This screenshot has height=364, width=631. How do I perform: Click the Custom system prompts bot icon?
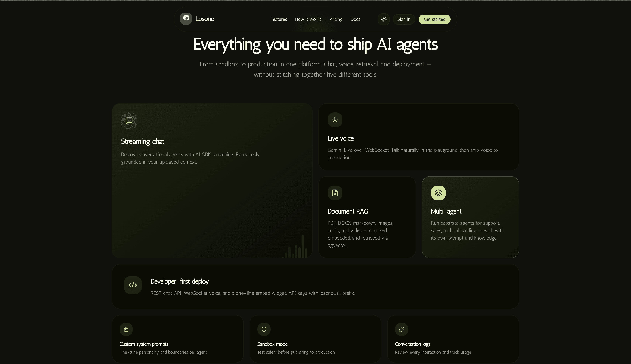(x=126, y=329)
